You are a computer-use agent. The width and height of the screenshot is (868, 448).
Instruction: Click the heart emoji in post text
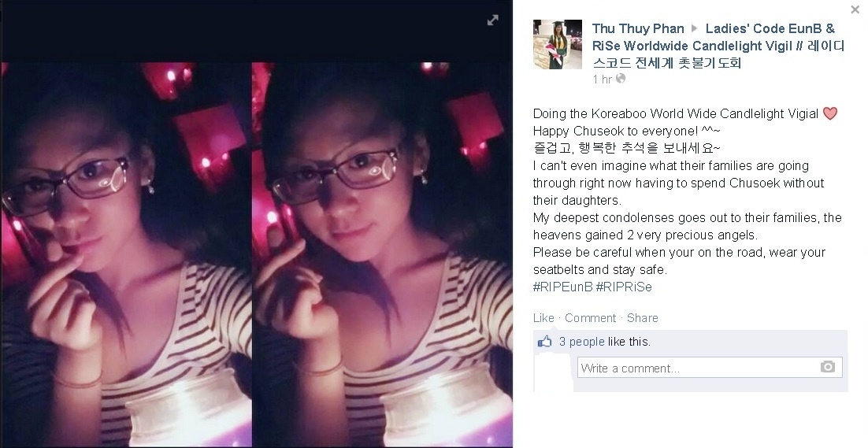click(830, 113)
